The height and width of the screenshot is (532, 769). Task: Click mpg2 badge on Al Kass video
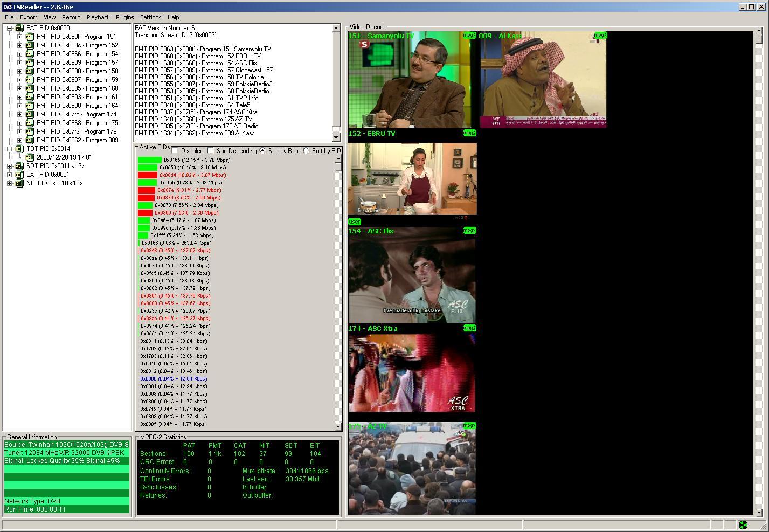click(x=600, y=36)
